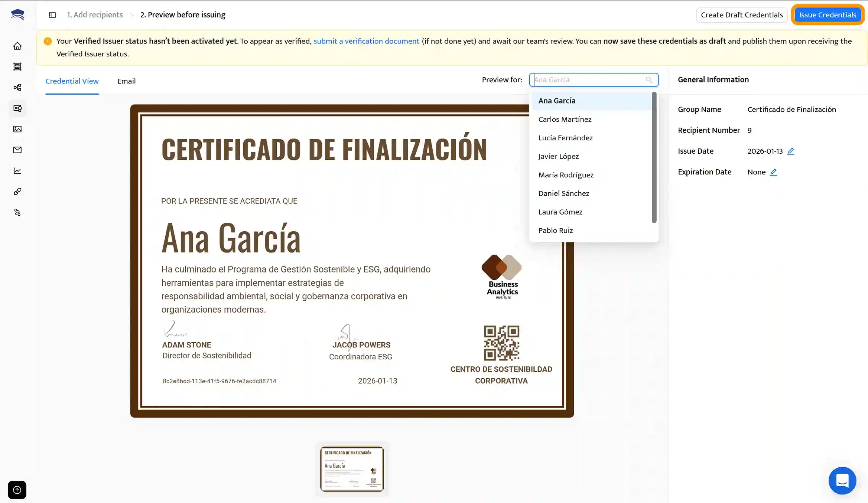Viewport: 868px width, 503px height.
Task: Click the home icon in sidebar
Action: [17, 46]
